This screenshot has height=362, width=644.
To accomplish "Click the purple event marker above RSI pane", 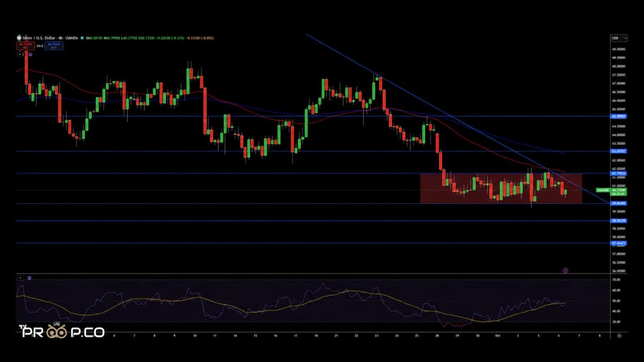I will pyautogui.click(x=565, y=270).
